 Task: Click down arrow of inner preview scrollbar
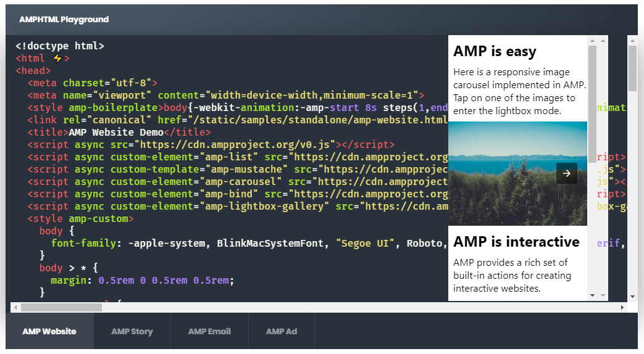(x=592, y=295)
